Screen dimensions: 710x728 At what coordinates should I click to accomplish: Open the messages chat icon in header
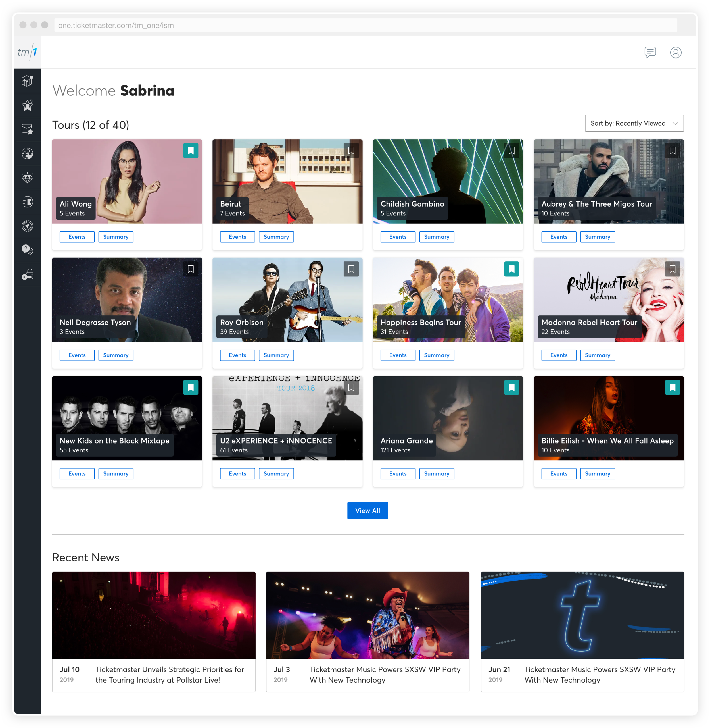click(650, 52)
